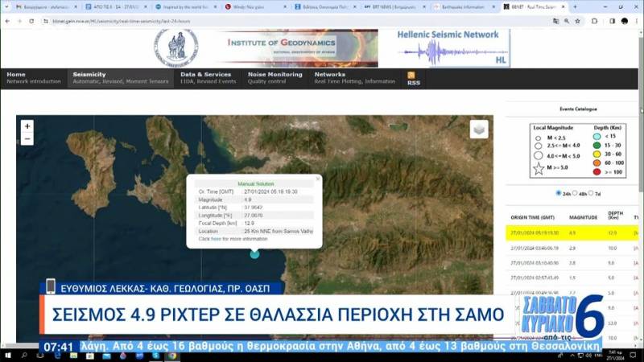This screenshot has height=362, width=644.
Task: Click the ORIGIN TIME (GMT) column header
Action: (x=532, y=217)
